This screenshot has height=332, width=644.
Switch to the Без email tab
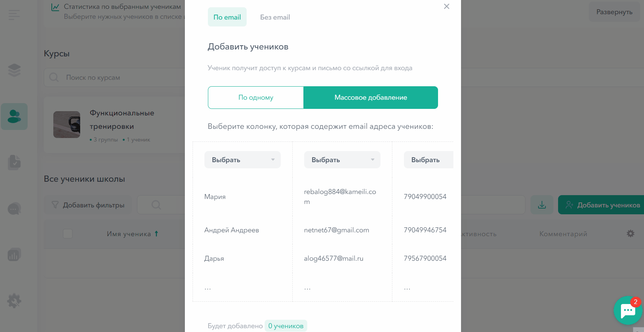tap(275, 17)
